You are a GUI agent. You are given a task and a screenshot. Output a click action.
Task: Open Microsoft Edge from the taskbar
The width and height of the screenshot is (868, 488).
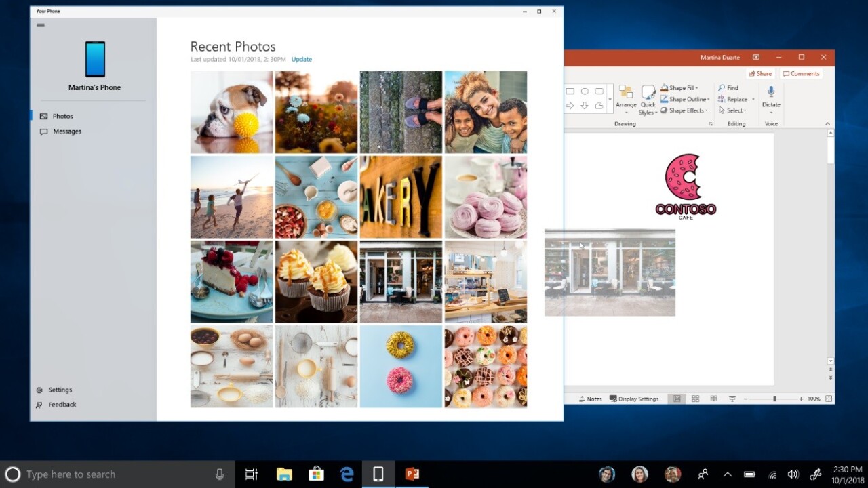(x=347, y=474)
